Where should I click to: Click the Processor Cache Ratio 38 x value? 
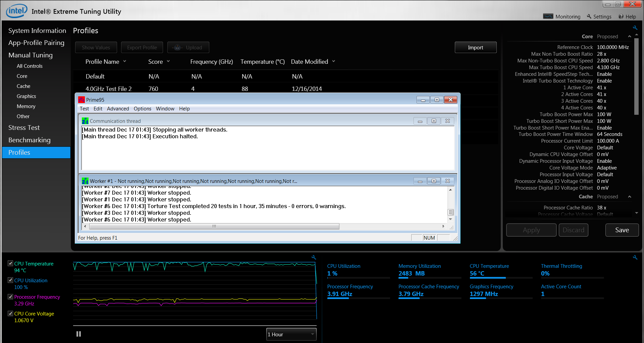tap(601, 208)
